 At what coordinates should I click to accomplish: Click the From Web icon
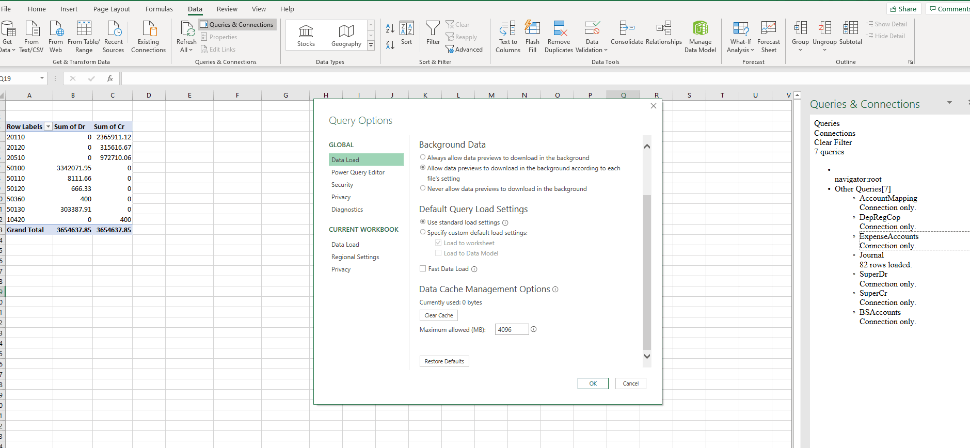(x=56, y=28)
